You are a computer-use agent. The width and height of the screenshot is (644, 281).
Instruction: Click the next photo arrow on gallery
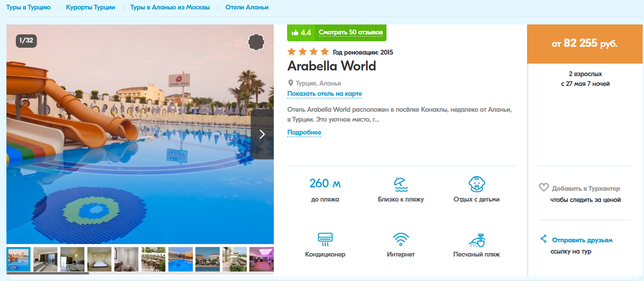point(262,134)
